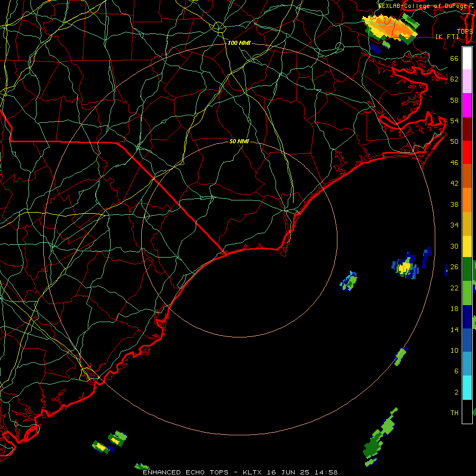The image size is (476, 476).
Task: Click the "66" scale value
Action: pos(454,58)
